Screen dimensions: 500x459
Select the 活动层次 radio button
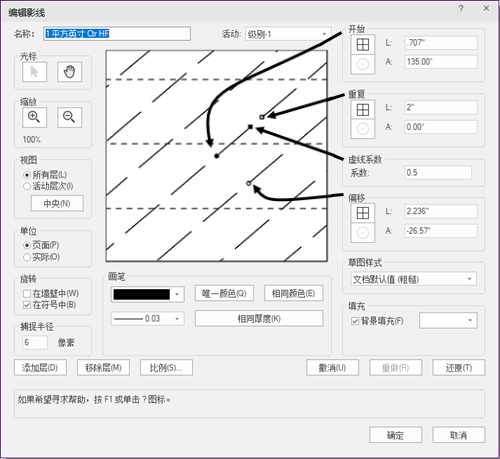(x=27, y=186)
